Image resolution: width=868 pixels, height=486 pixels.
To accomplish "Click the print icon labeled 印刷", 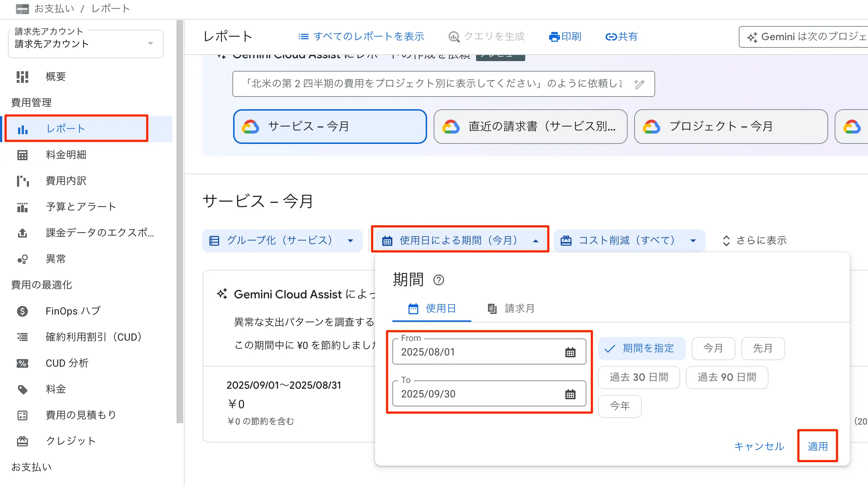I will (554, 37).
